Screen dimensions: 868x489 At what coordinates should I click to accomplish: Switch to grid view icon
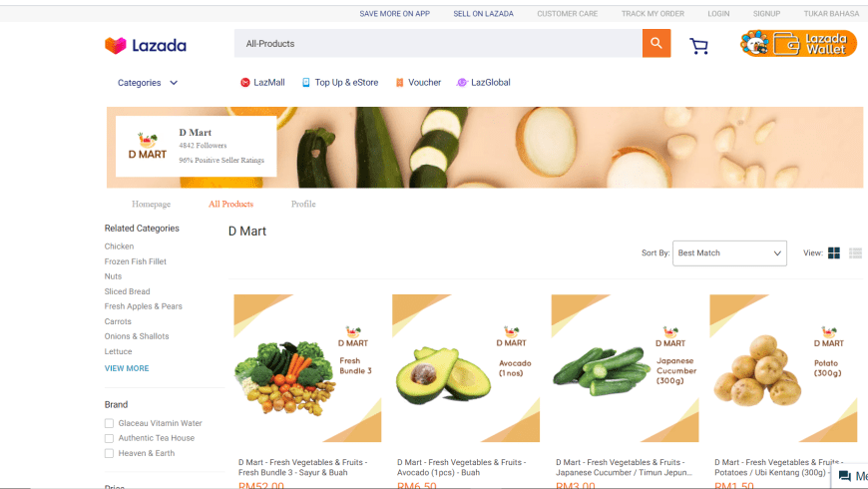pyautogui.click(x=834, y=253)
